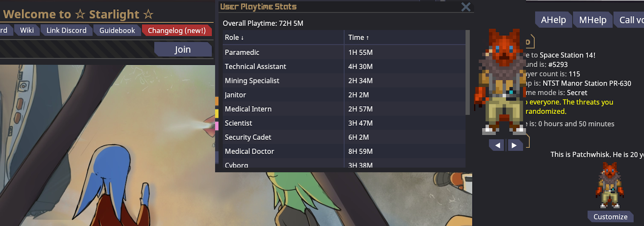Select the Security Cadet playtime row
The width and height of the screenshot is (644, 226).
[x=344, y=137]
